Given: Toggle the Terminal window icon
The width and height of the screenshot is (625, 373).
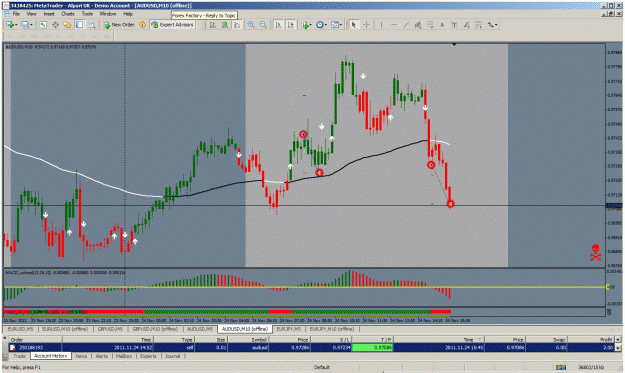Looking at the screenshot, I should click(x=79, y=25).
